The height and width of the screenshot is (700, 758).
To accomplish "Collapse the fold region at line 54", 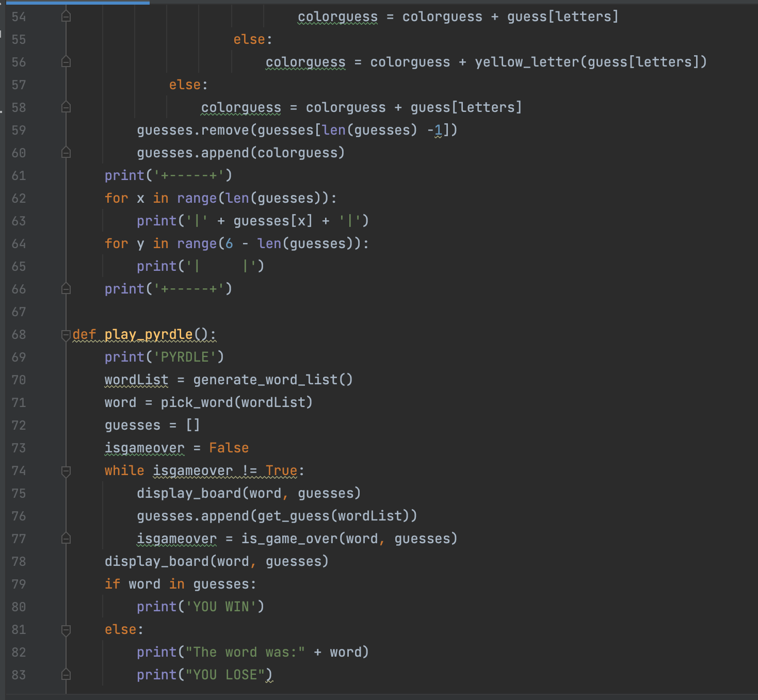I will (x=66, y=17).
